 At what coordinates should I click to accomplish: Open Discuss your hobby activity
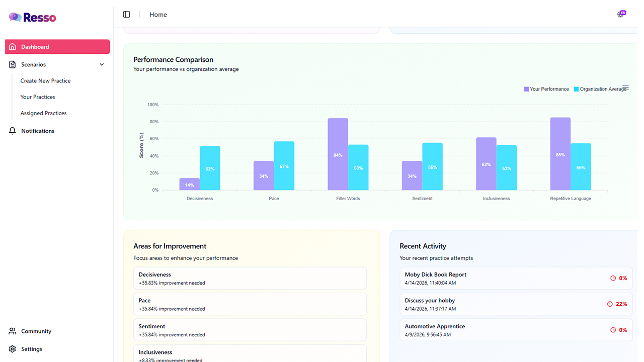(x=516, y=304)
